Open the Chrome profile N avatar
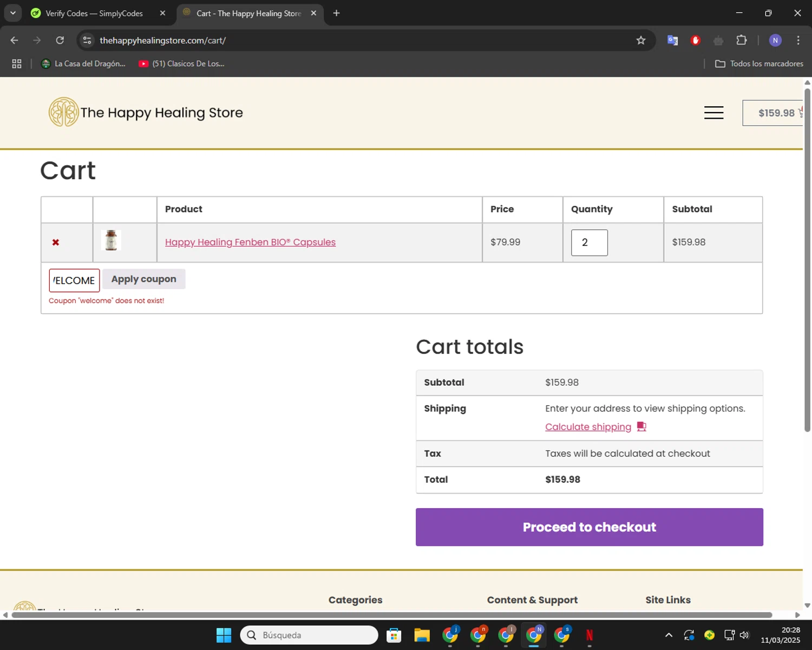The width and height of the screenshot is (812, 650). [775, 40]
